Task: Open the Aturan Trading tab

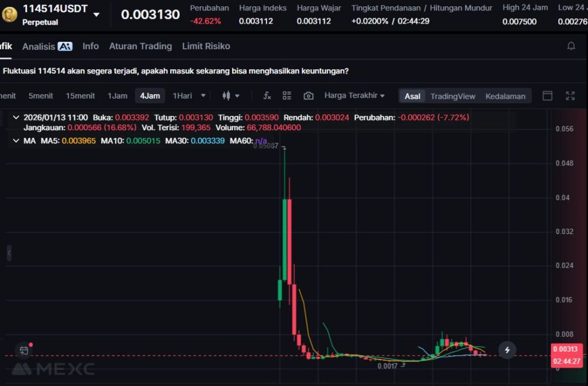Action: click(x=140, y=46)
